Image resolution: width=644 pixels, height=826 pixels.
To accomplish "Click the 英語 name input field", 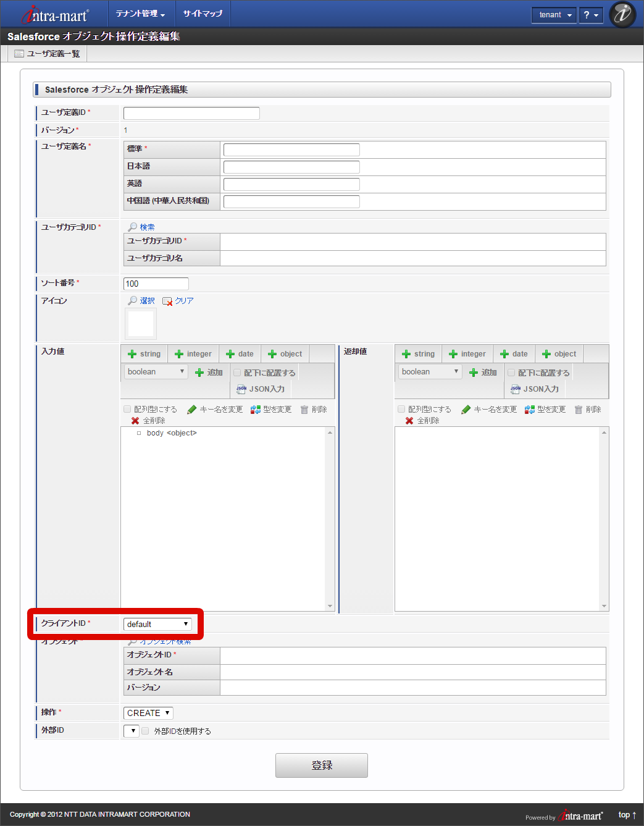I will 291,184.
